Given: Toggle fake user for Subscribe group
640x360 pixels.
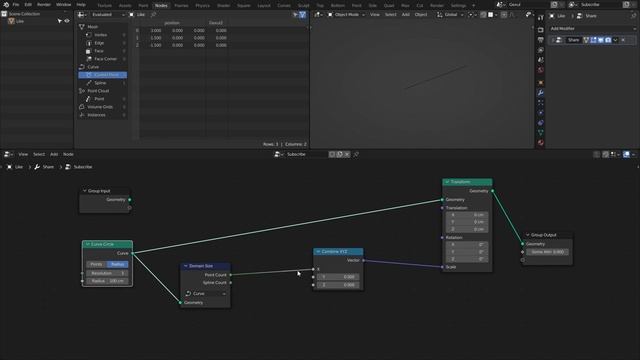Looking at the screenshot, I should (332, 154).
